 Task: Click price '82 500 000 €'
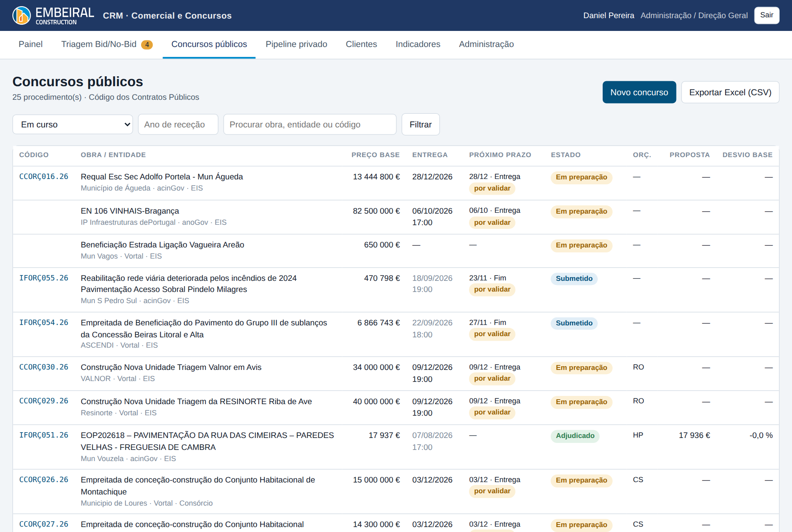(x=376, y=211)
